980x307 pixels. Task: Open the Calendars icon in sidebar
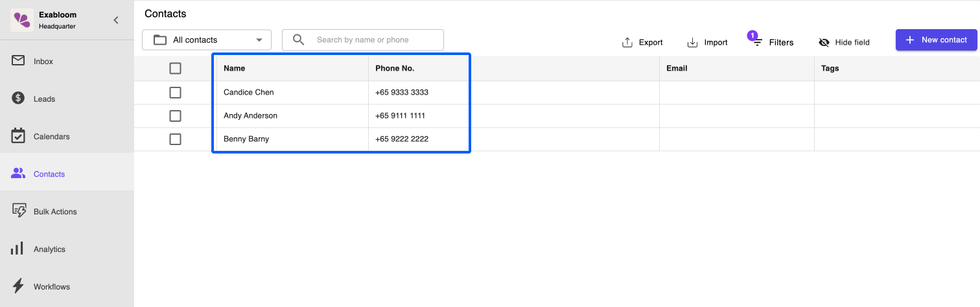click(18, 135)
